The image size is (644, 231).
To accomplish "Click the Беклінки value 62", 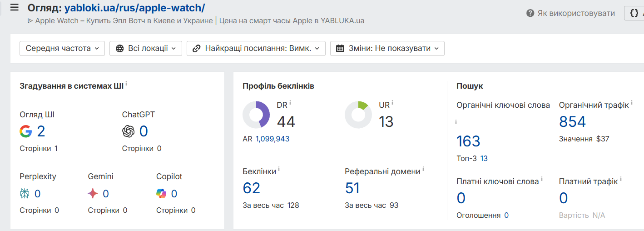I will click(x=252, y=188).
